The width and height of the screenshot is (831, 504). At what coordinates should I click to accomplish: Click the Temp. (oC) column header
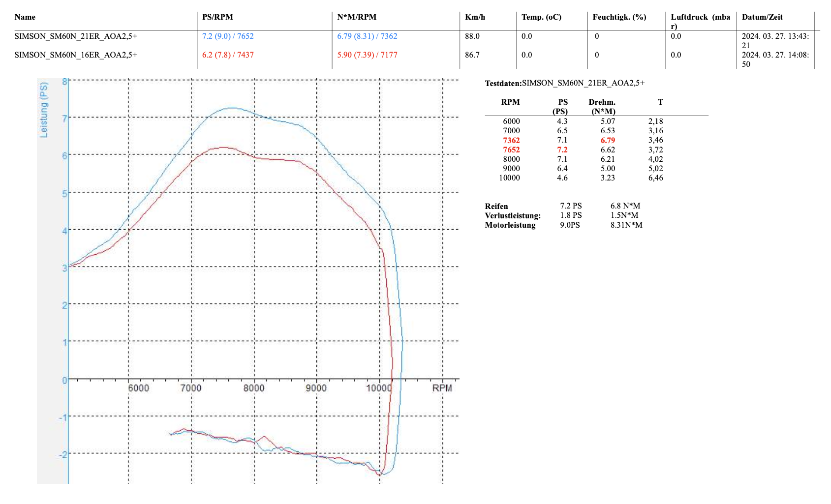pyautogui.click(x=541, y=17)
